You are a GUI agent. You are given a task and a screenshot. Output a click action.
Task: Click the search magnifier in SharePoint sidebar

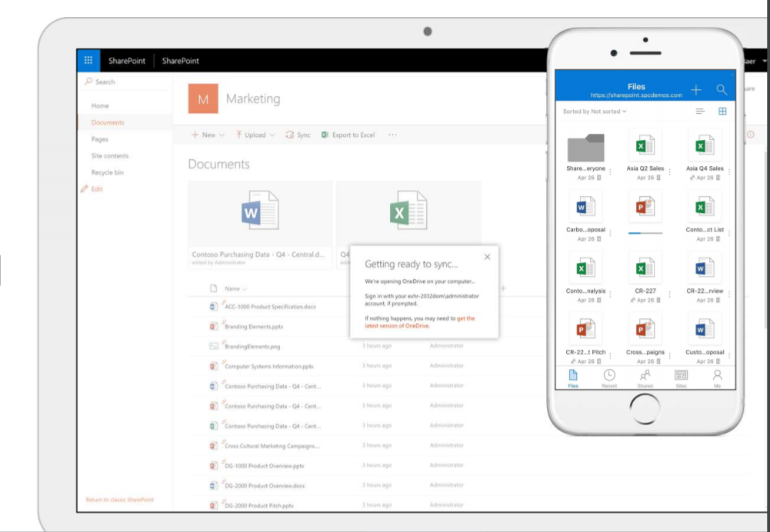pos(88,81)
